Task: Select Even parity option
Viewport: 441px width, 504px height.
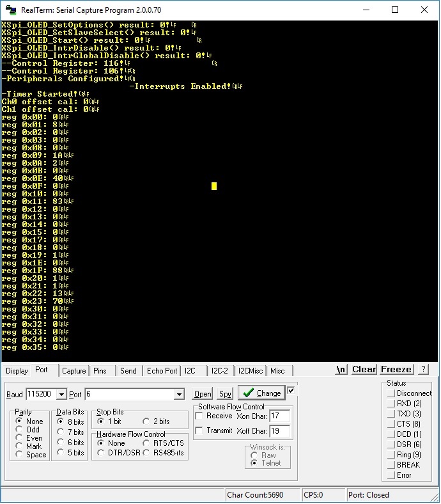Action: tap(29, 437)
